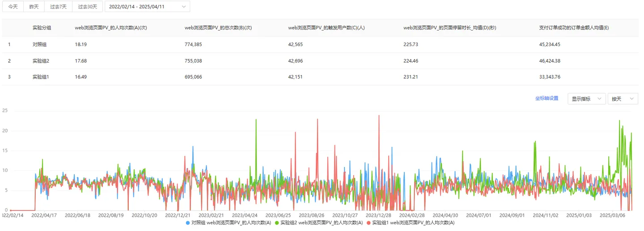Click x-axis label 2022/04/17
This screenshot has width=644, height=231.
[45, 215]
